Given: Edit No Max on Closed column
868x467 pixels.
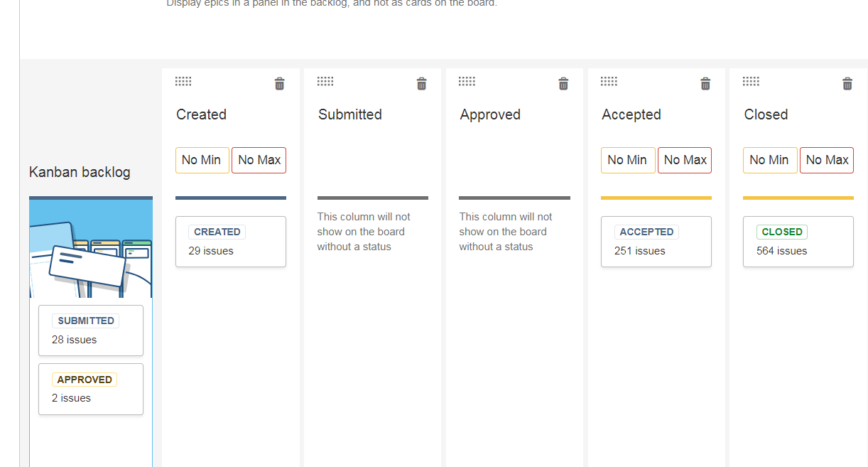Looking at the screenshot, I should pyautogui.click(x=827, y=160).
